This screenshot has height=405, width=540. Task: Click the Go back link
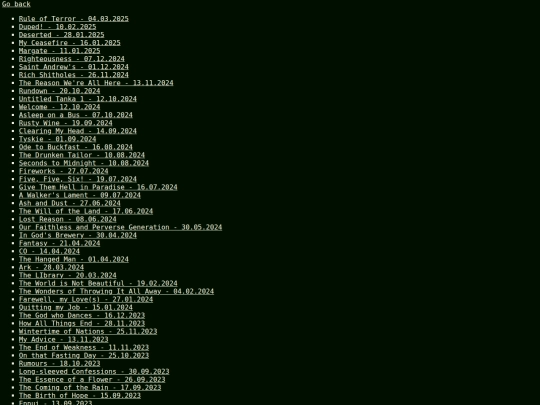(16, 4)
